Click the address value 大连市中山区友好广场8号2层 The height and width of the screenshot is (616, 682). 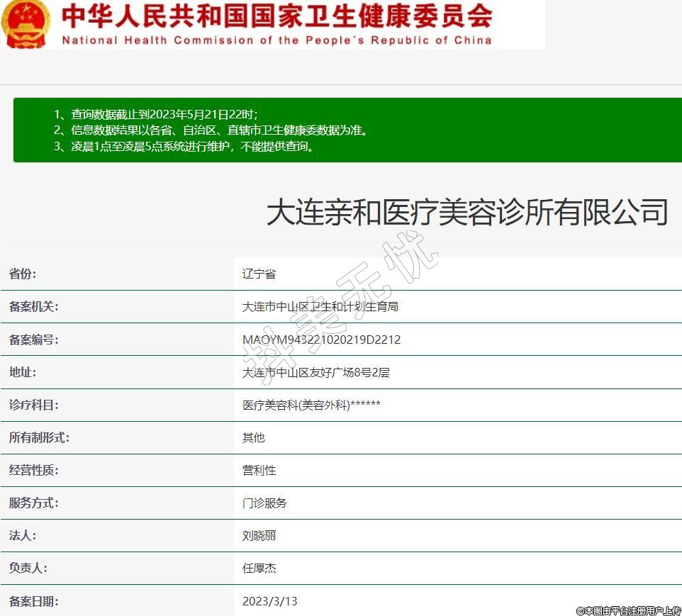coord(315,372)
